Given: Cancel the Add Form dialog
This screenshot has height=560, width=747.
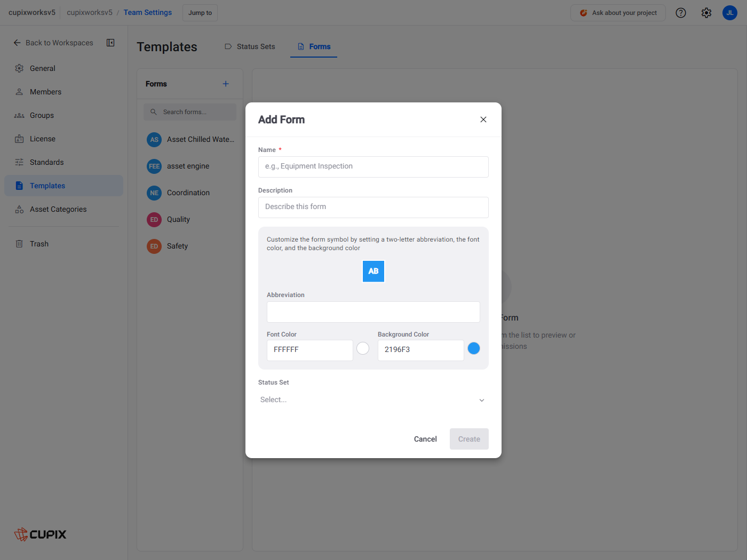Looking at the screenshot, I should 425,439.
